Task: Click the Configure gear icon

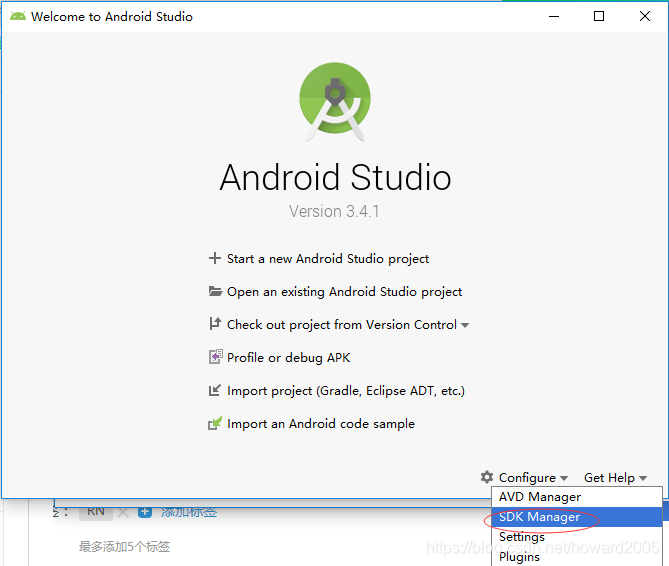Action: point(487,477)
